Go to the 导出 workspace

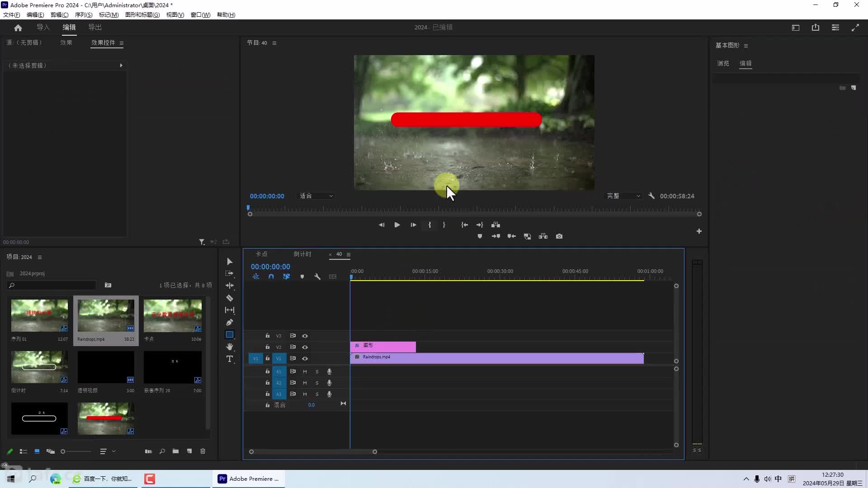tap(95, 28)
